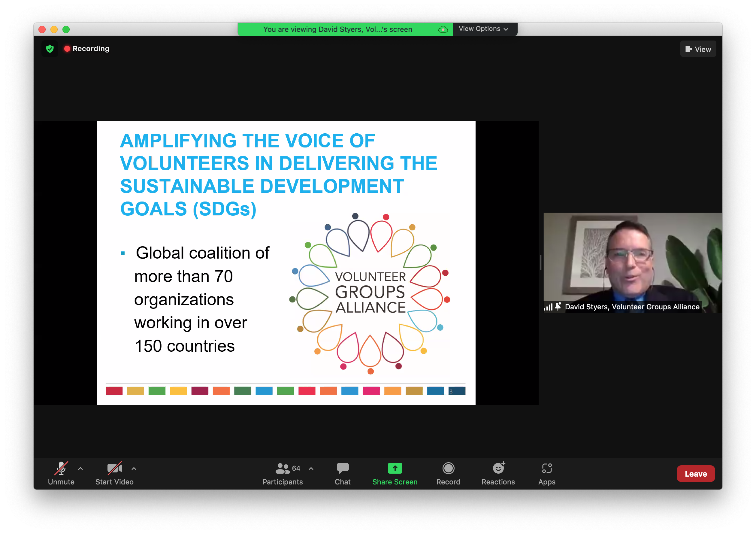Click the red Leave button
756x534 pixels.
(695, 473)
